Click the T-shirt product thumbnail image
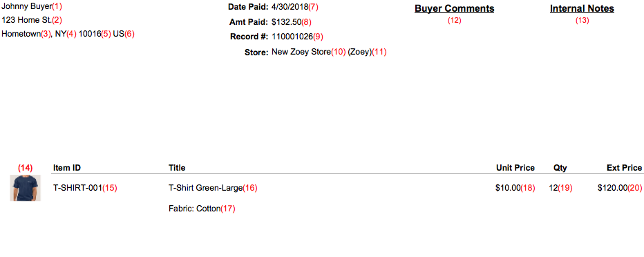Image resolution: width=644 pixels, height=257 pixels. [26, 188]
